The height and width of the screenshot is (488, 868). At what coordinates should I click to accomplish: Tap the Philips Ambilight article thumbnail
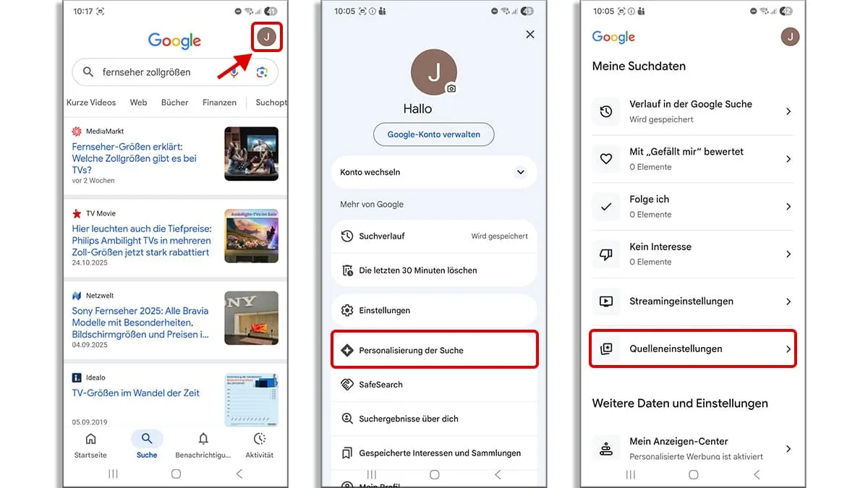coord(251,236)
